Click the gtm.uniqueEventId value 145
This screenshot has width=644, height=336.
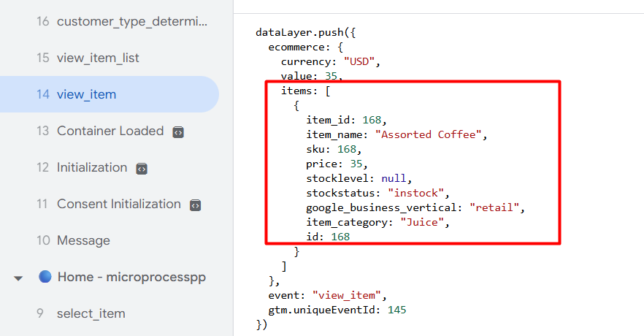[x=396, y=310]
